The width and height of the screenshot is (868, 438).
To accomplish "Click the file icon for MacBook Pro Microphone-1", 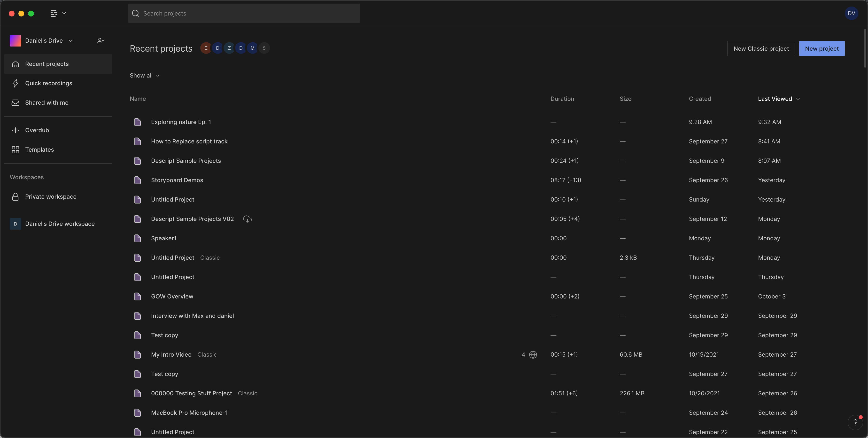I will [x=138, y=413].
